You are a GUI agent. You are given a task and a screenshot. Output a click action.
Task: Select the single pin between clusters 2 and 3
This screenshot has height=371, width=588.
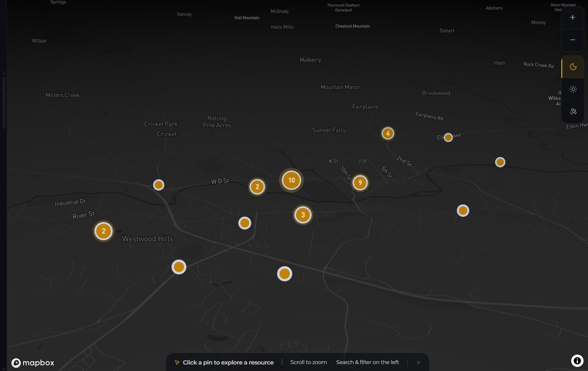tap(245, 223)
